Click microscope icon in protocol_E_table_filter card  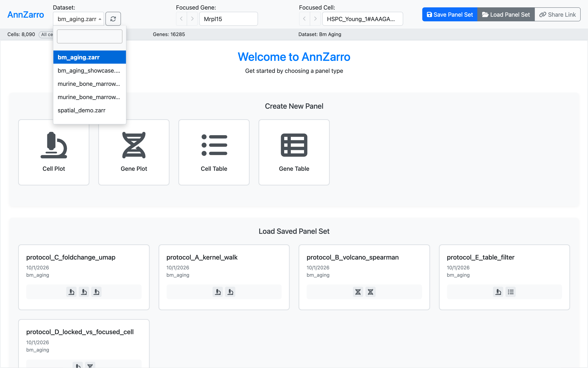coord(498,292)
